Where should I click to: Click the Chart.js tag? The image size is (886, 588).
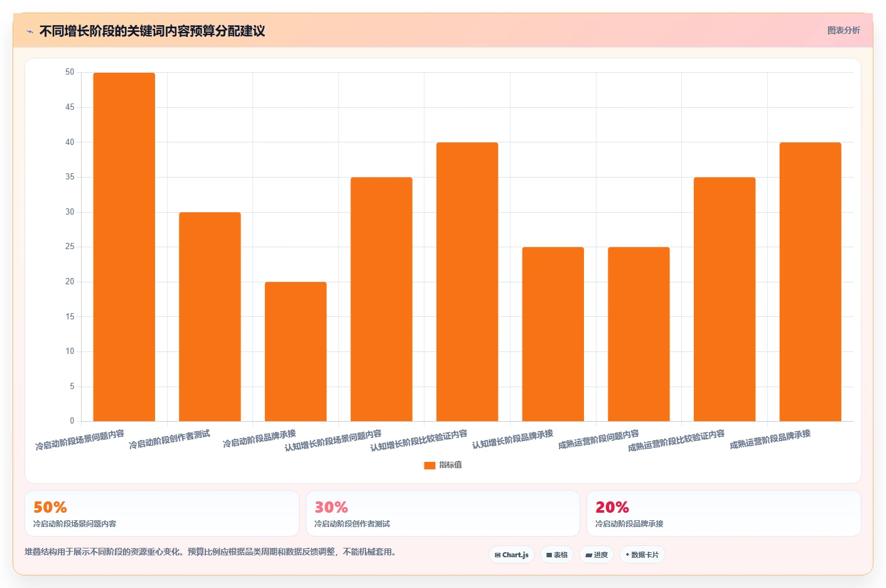tap(512, 555)
